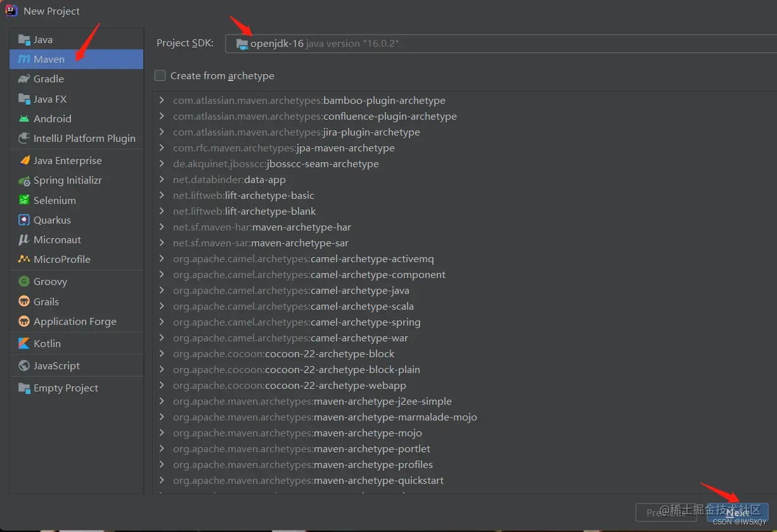Enable the Create from archetype checkbox
This screenshot has height=532, width=777.
pyautogui.click(x=160, y=75)
